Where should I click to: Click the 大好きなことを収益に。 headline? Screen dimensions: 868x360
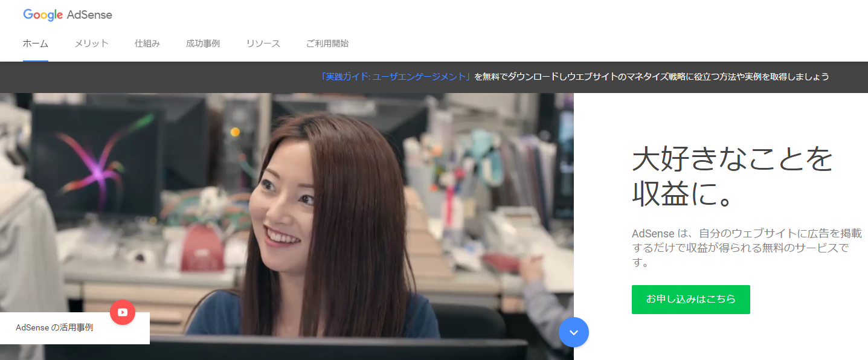coord(732,176)
